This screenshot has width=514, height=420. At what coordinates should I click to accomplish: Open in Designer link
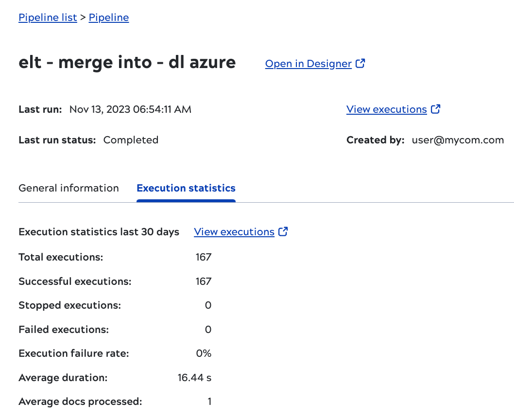(x=308, y=64)
